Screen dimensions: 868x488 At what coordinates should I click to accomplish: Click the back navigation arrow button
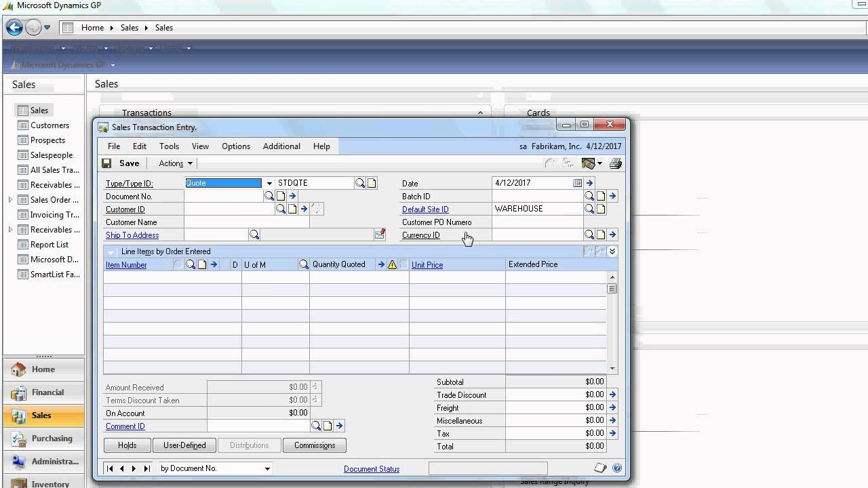click(14, 28)
